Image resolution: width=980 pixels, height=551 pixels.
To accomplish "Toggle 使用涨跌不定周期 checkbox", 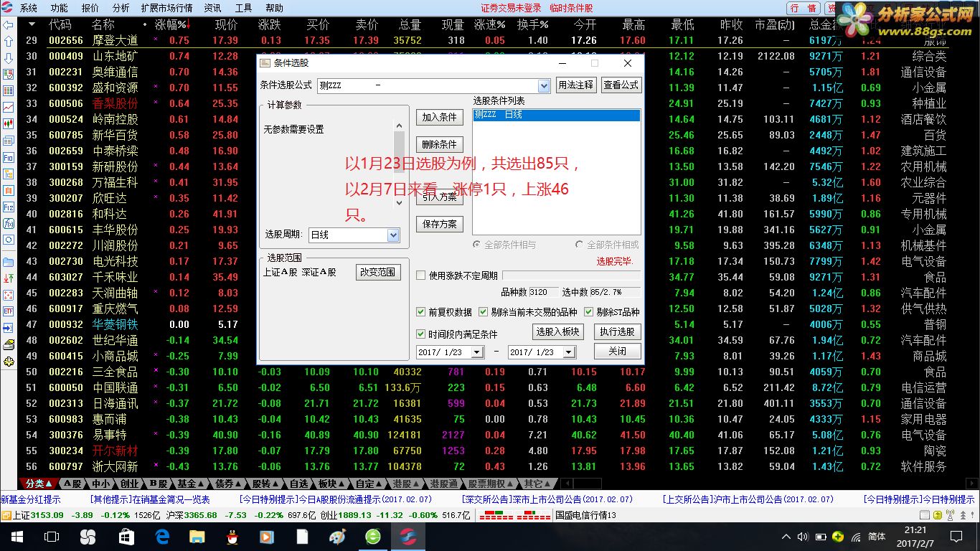I will coord(421,275).
